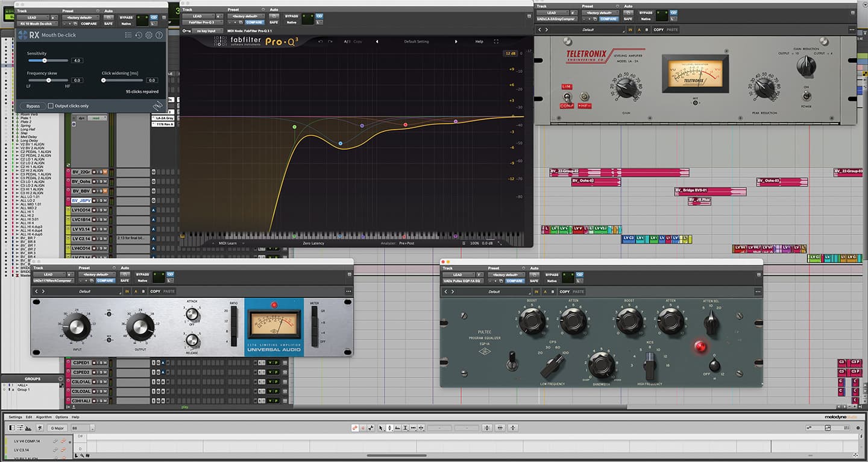The image size is (868, 462).
Task: Open Melodyne Edit menu
Action: (x=29, y=417)
